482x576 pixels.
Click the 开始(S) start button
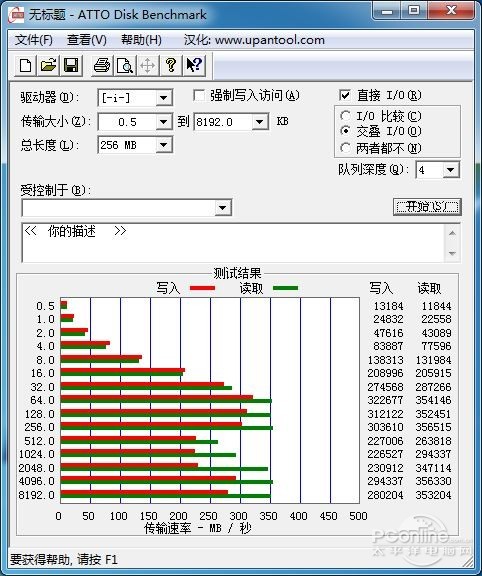click(427, 206)
